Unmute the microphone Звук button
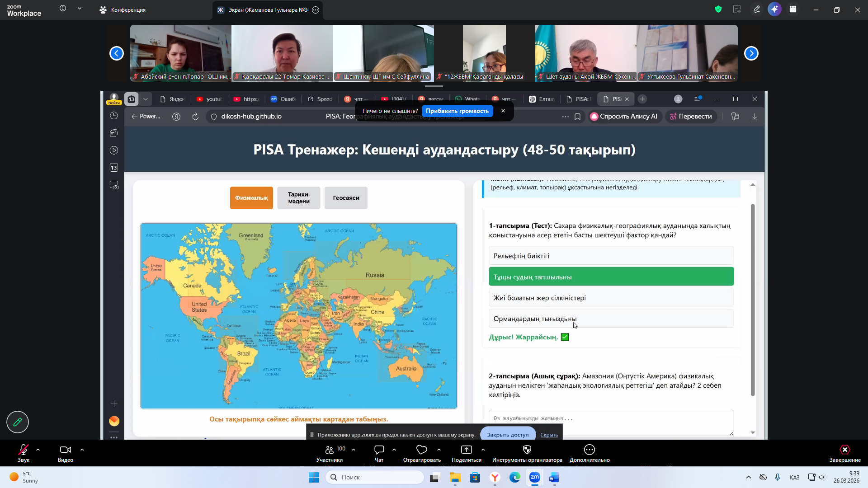868x488 pixels. (23, 450)
